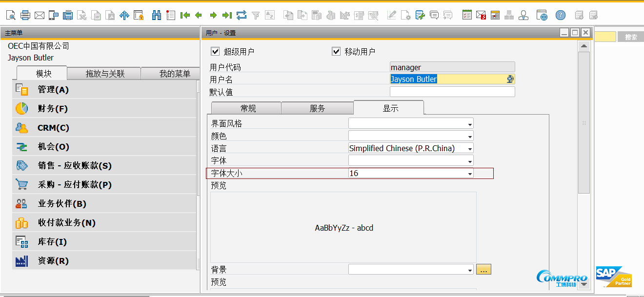Click the background browse (...) button
644x297 pixels.
tap(483, 269)
